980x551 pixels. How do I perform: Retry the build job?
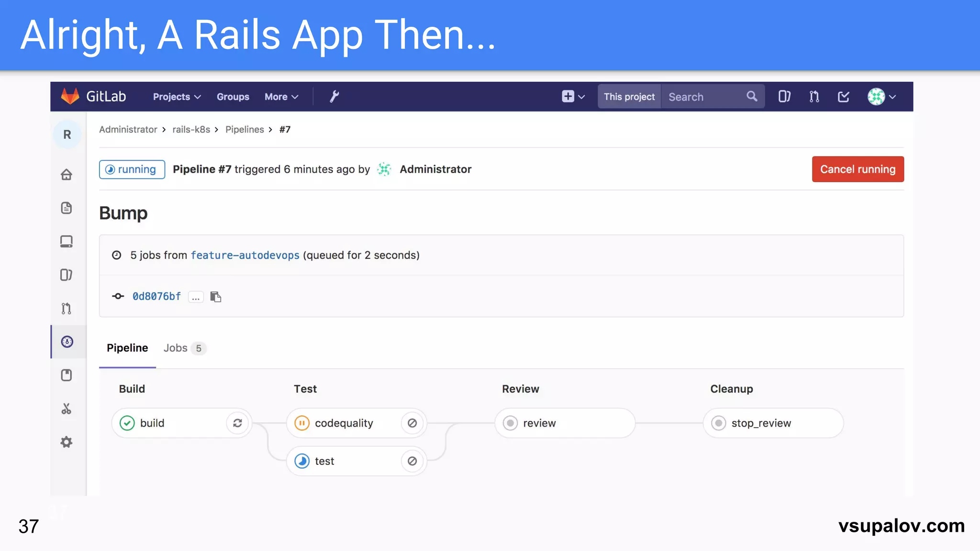237,423
